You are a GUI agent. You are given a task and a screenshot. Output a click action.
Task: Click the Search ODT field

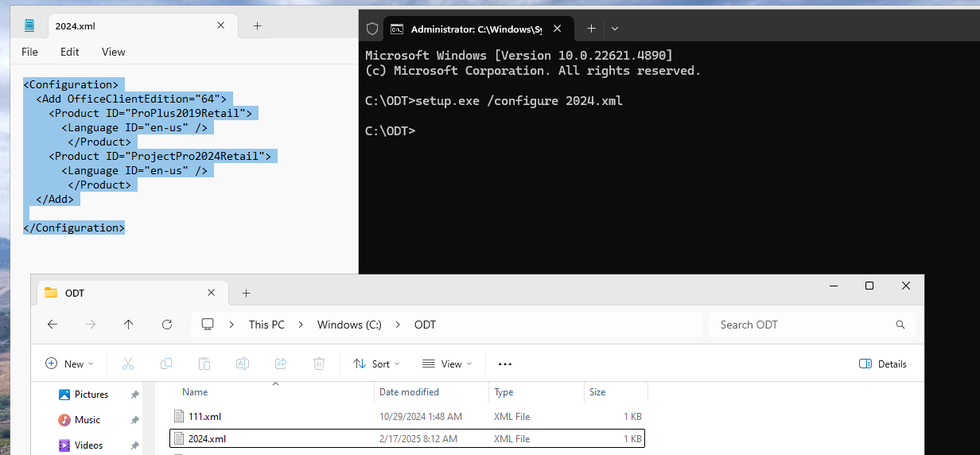(x=811, y=325)
